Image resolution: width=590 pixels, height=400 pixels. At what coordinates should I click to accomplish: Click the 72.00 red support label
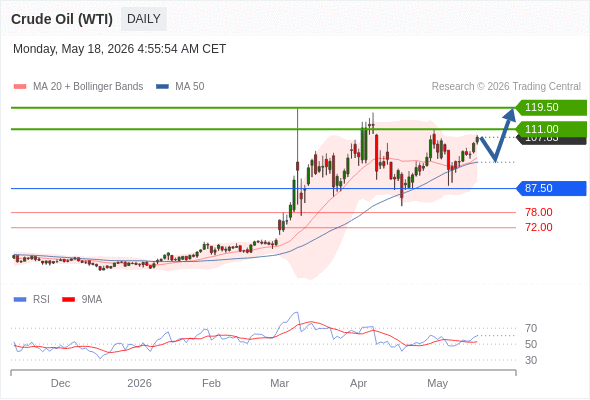[x=539, y=227]
